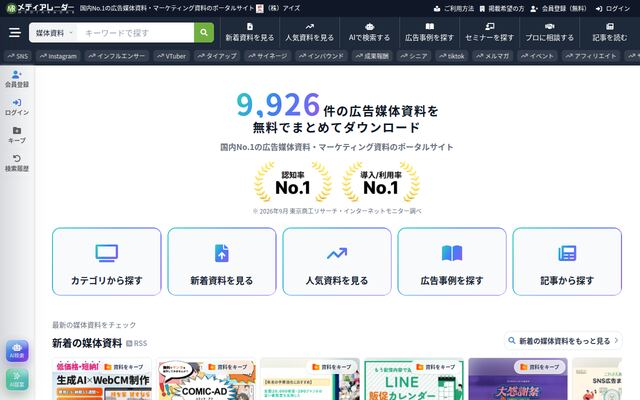640x400 pixels.
Task: Click the （株）アイズ company link
Action: 278,8
